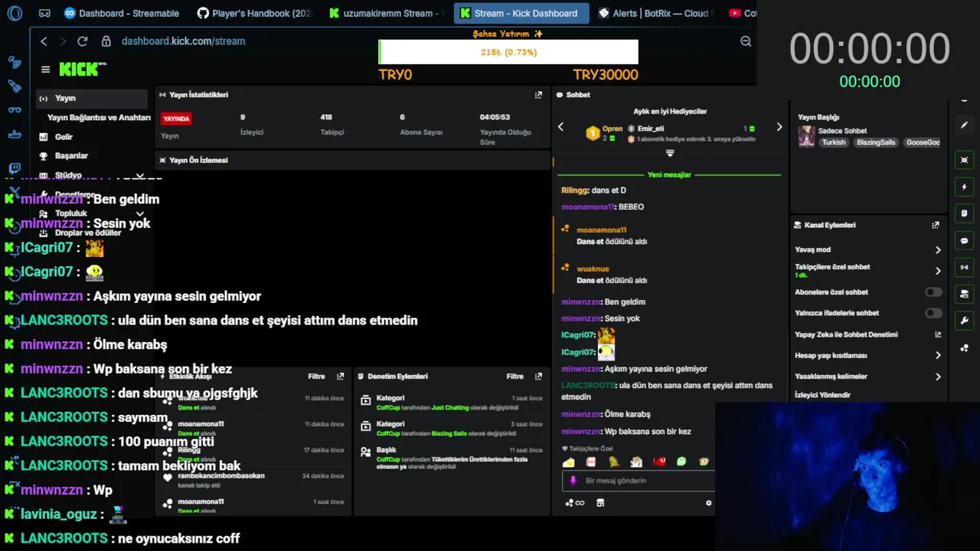This screenshot has height=551, width=980.
Task: Open the Kick hamburger menu
Action: tap(45, 70)
